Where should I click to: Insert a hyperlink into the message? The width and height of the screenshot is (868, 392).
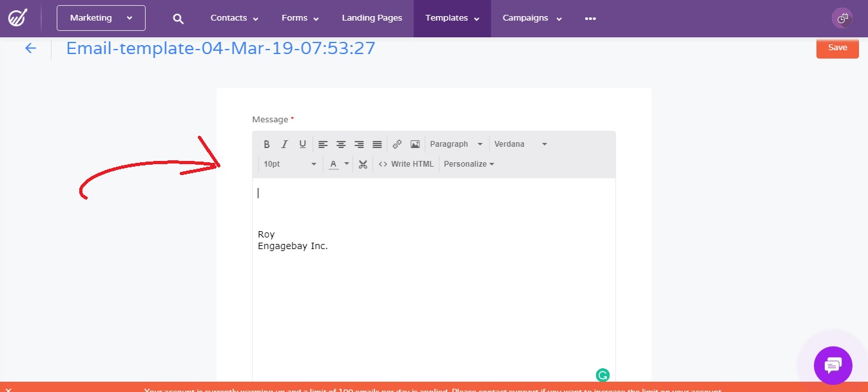(x=397, y=144)
